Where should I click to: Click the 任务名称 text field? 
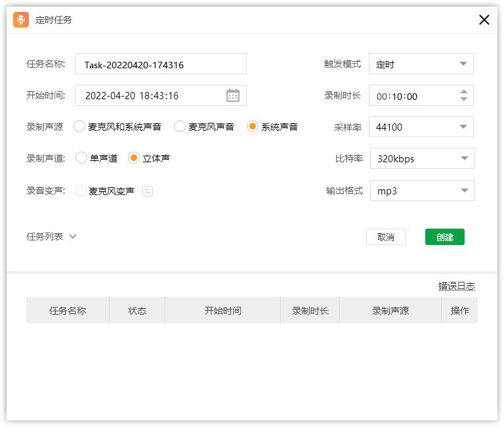(x=161, y=64)
